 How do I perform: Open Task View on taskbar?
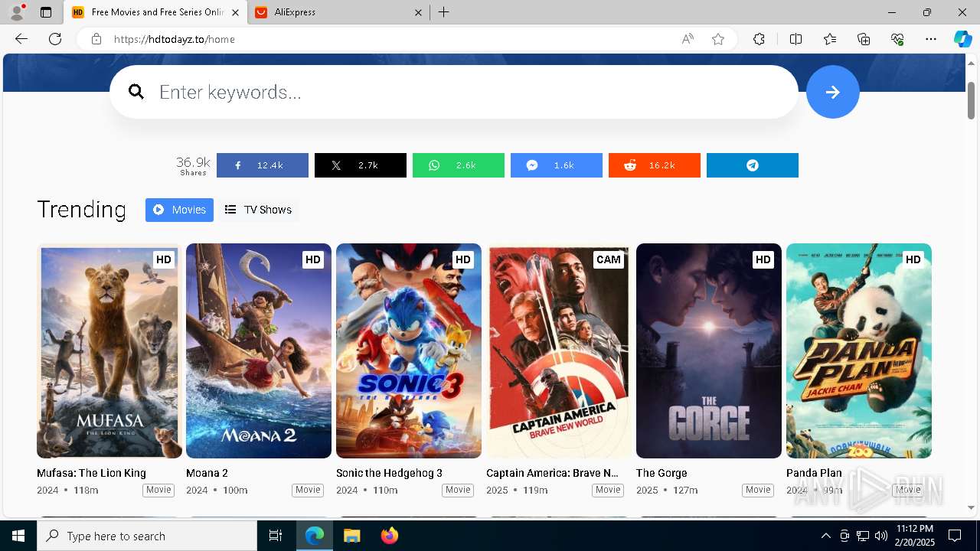click(276, 536)
